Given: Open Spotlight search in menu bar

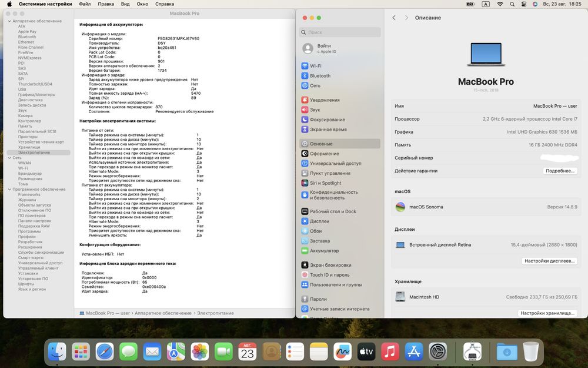Looking at the screenshot, I should 512,4.
